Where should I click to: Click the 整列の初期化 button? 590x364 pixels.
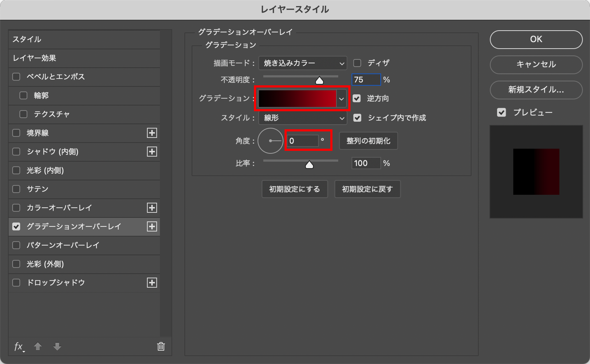[x=368, y=141]
